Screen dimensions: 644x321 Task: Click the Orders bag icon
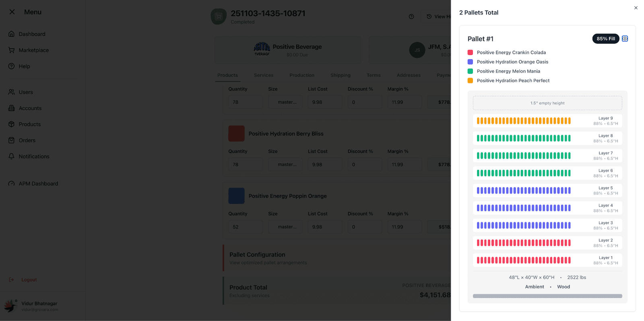[x=11, y=140]
